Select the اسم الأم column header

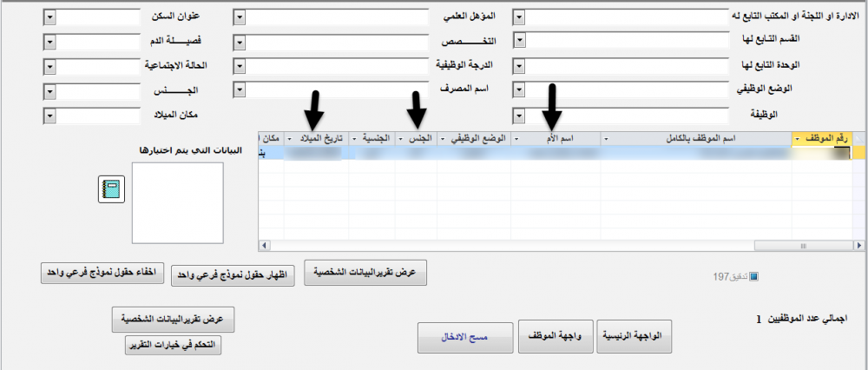point(556,138)
